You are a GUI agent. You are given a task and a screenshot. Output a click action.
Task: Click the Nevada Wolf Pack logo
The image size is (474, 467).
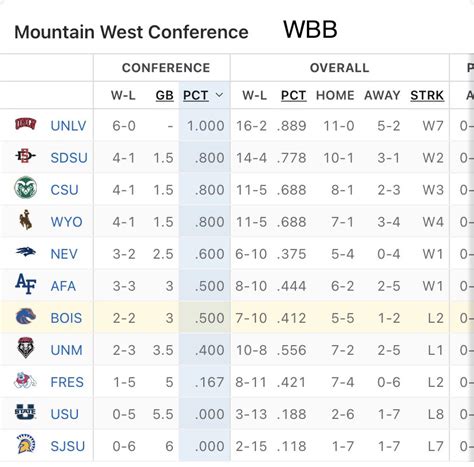(x=26, y=252)
